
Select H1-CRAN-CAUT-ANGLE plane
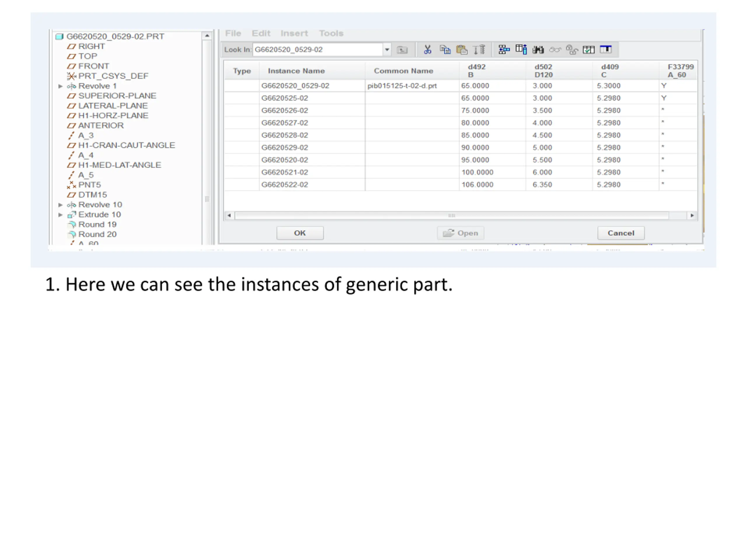tap(127, 145)
